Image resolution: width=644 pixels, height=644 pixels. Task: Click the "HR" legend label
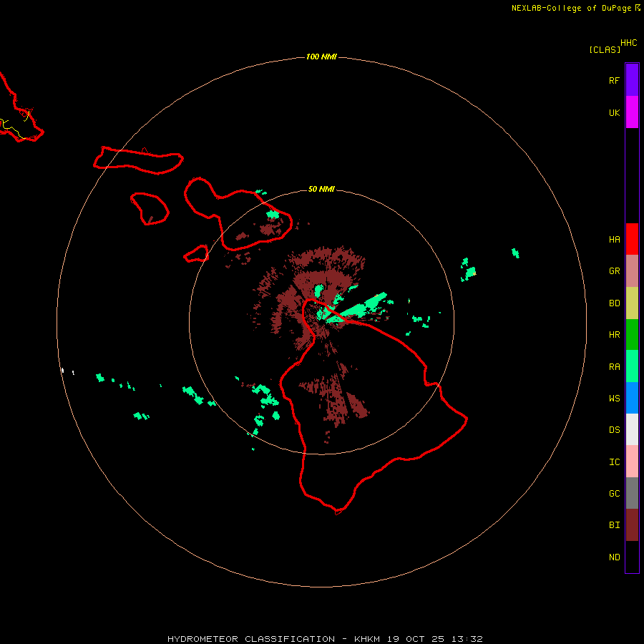pos(614,335)
